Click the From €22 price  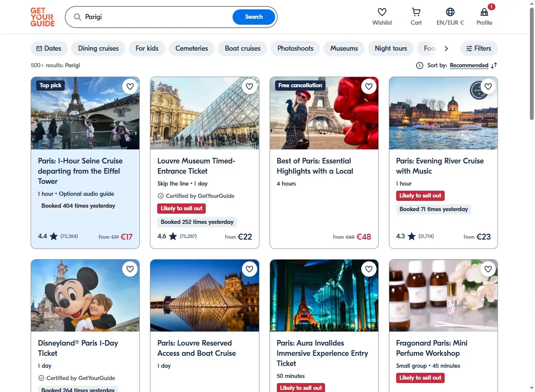(x=239, y=237)
